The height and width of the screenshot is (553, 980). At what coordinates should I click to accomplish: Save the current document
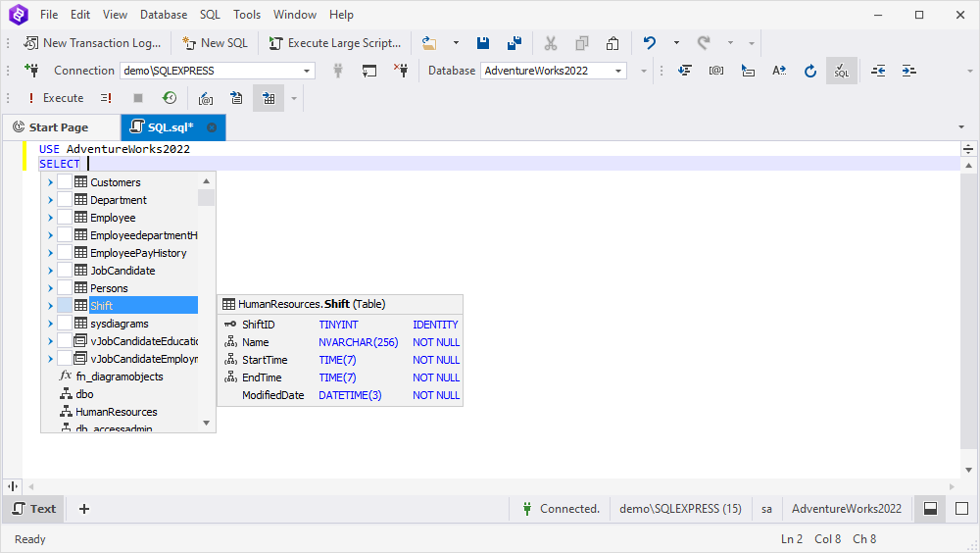(x=483, y=43)
